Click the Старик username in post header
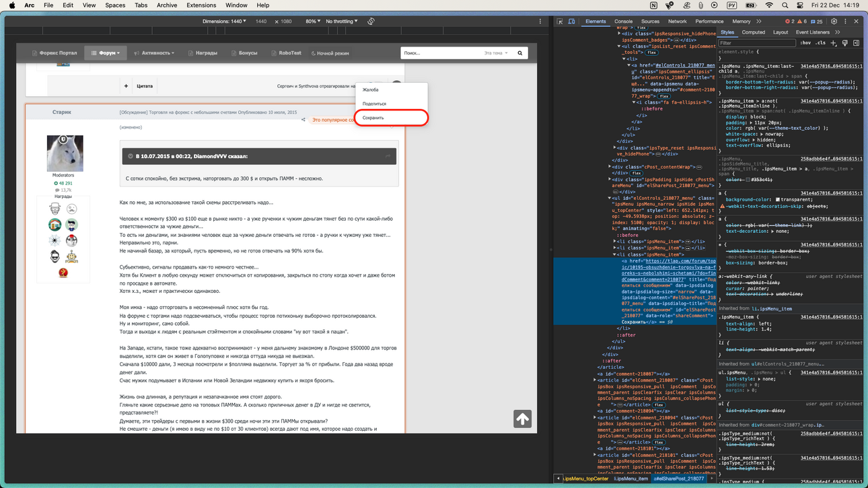The height and width of the screenshot is (488, 868). [x=62, y=112]
